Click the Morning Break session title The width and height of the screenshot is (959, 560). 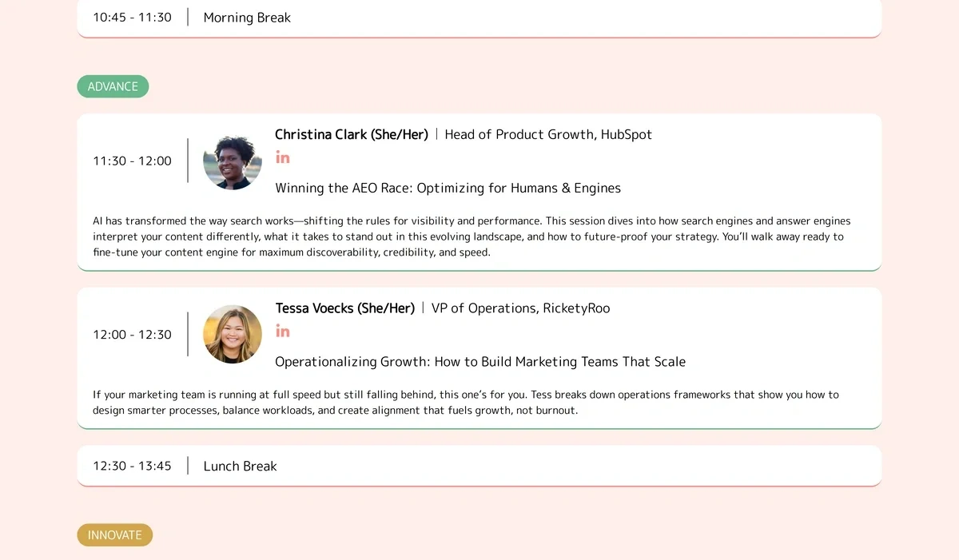coord(247,17)
